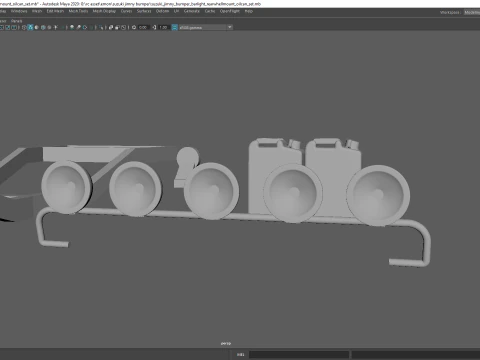The image size is (480, 360).
Task: Open the Edit Mesh menu
Action: point(55,11)
